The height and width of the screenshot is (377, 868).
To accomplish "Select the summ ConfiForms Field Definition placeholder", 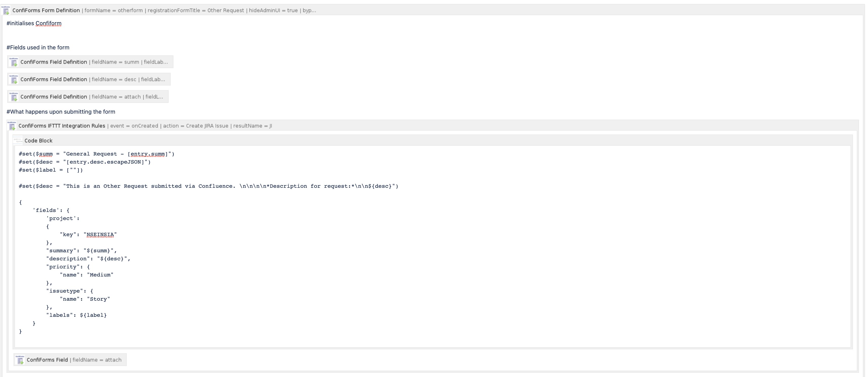I will tap(90, 62).
